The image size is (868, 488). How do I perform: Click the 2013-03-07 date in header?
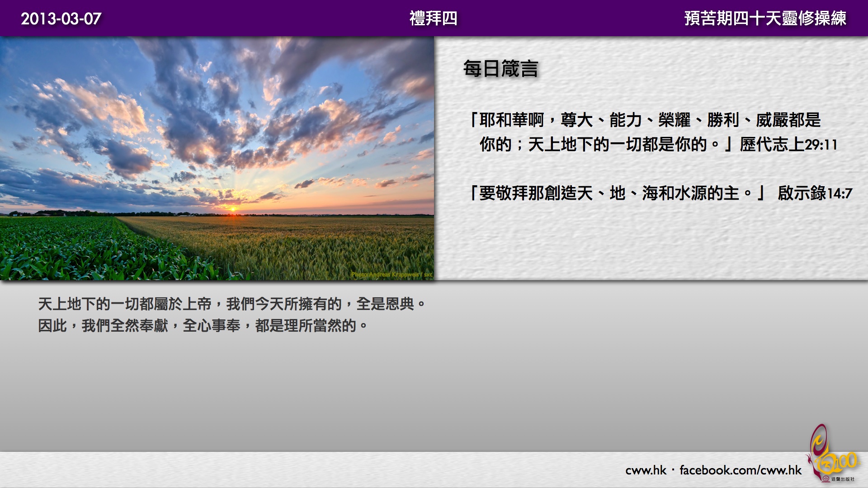tap(61, 19)
